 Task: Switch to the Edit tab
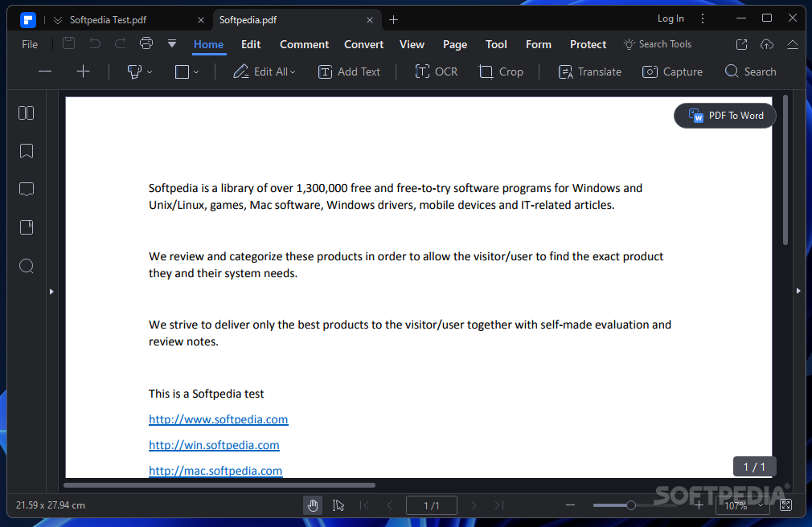tap(251, 44)
